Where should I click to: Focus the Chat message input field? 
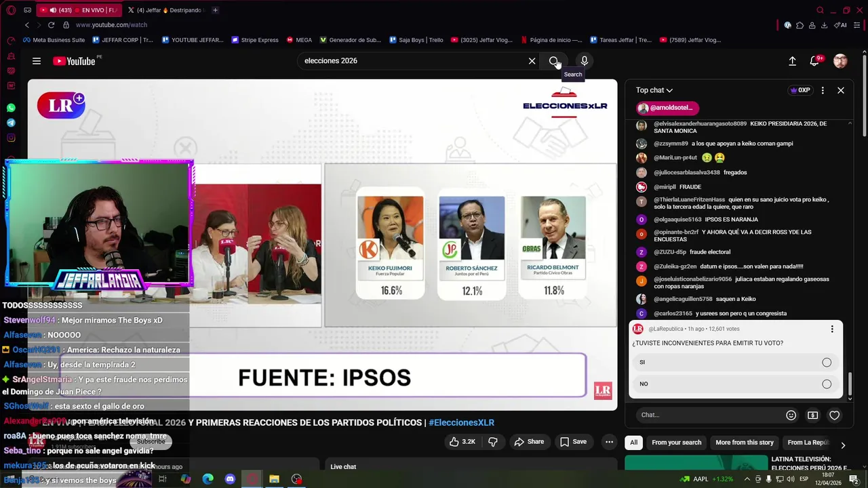coord(709,415)
